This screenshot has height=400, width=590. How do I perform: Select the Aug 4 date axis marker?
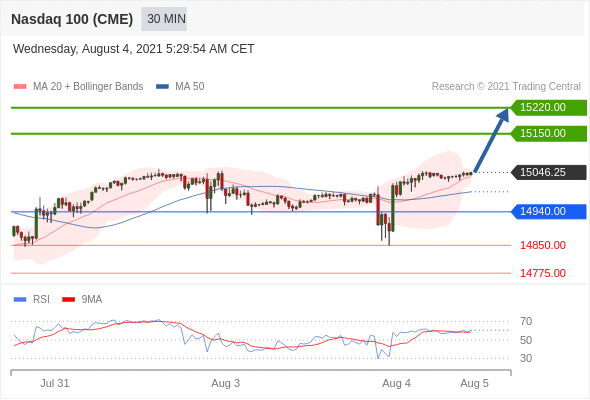396,383
